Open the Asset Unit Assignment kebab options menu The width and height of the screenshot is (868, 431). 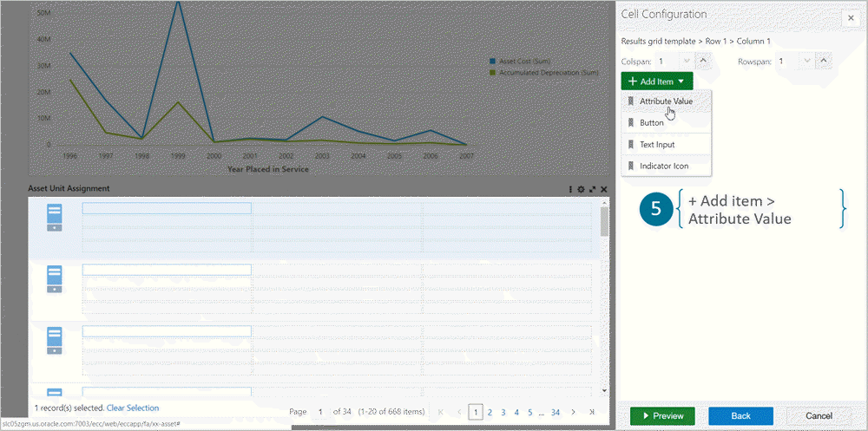pyautogui.click(x=571, y=189)
